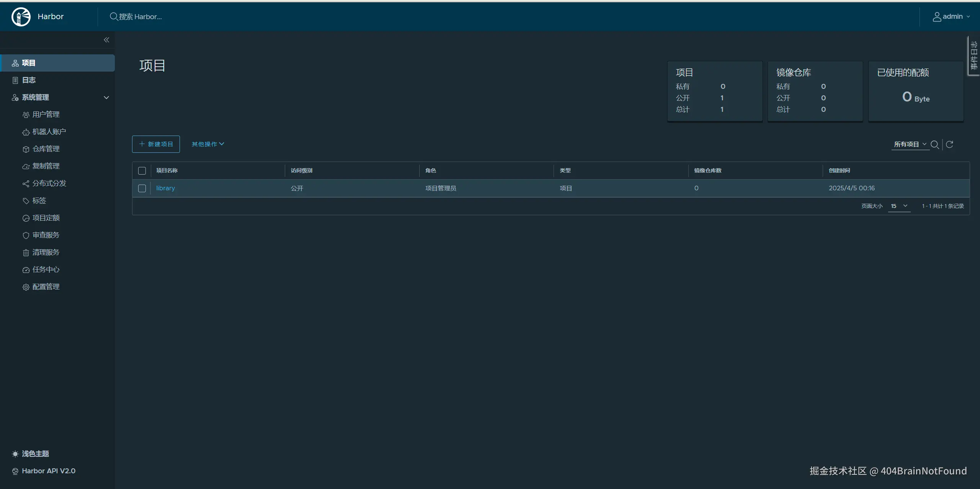Click the project list search magnifier icon
Screen dimensions: 980x489
pos(934,144)
